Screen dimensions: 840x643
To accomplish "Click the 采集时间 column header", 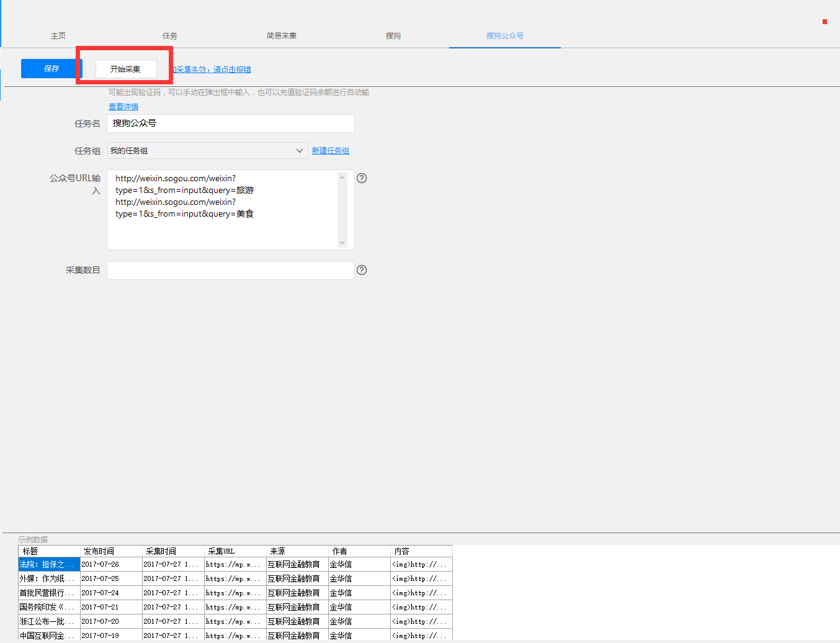I will [174, 551].
